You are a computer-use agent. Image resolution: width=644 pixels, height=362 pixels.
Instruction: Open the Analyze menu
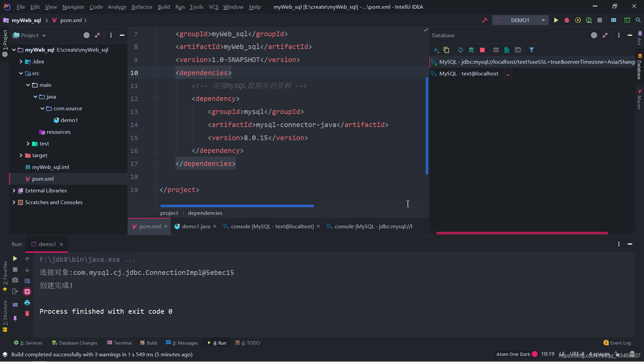coord(117,7)
